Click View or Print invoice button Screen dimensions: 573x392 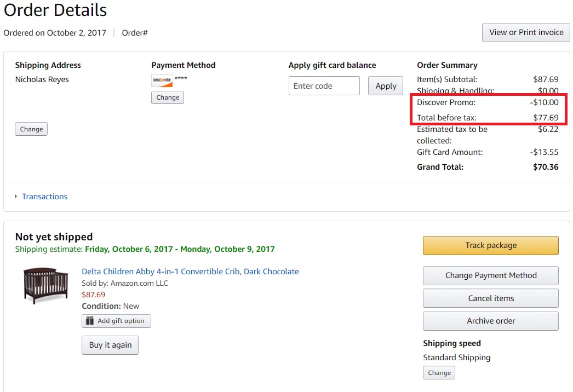point(526,32)
